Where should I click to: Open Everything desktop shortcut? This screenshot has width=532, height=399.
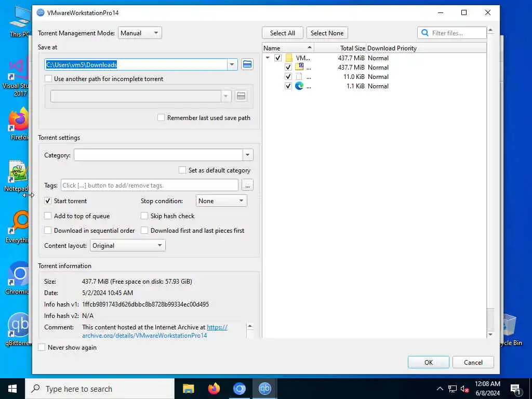click(x=19, y=227)
